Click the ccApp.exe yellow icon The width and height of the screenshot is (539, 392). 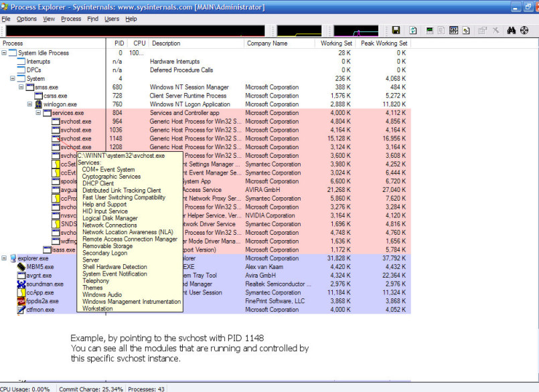21,293
